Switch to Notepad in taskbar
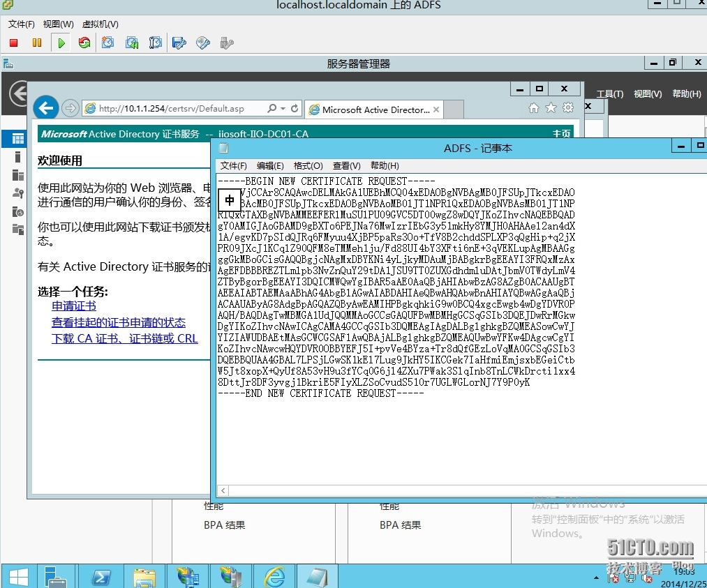The width and height of the screenshot is (707, 588). pos(317,577)
